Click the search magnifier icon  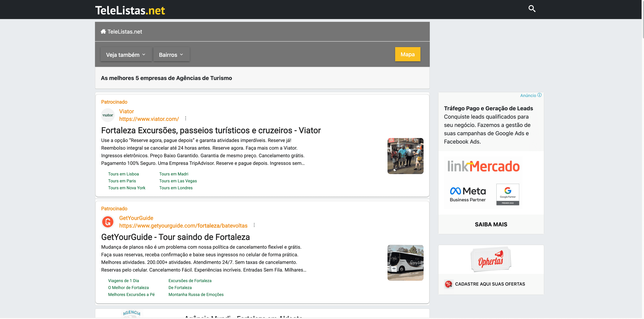pyautogui.click(x=532, y=9)
